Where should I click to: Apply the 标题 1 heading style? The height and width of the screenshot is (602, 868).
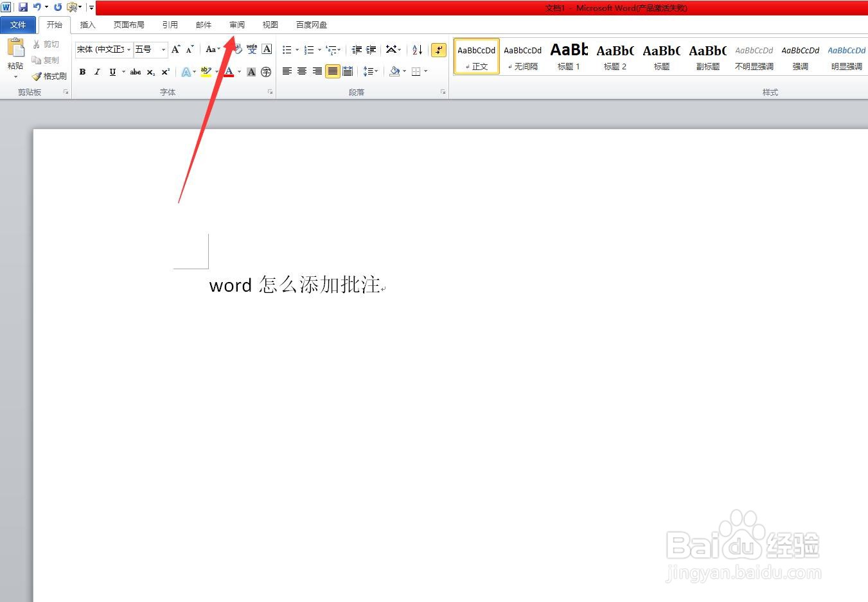coord(569,57)
